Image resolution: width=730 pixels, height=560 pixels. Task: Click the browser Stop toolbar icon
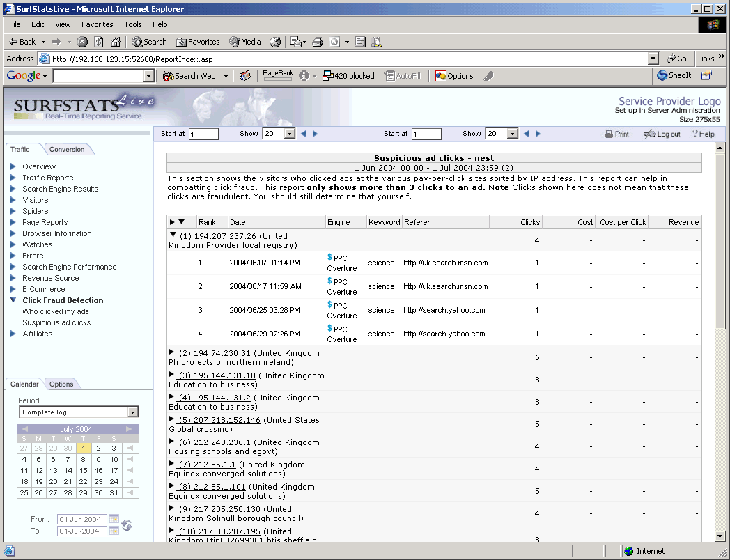click(82, 42)
